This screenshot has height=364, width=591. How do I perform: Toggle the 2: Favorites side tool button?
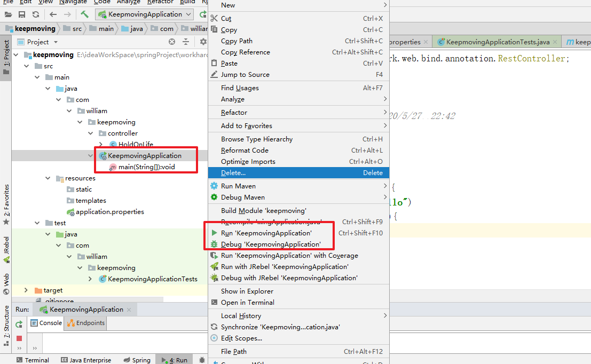[6, 204]
